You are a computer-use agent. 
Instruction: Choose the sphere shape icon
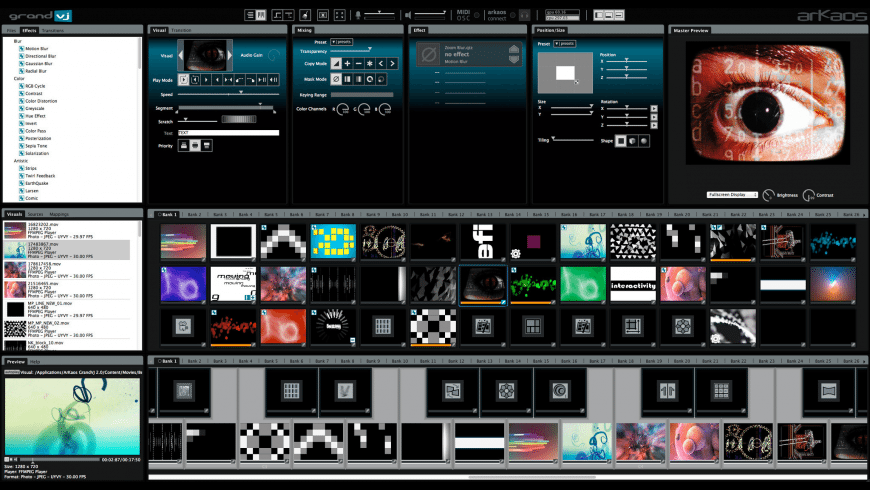click(x=644, y=141)
